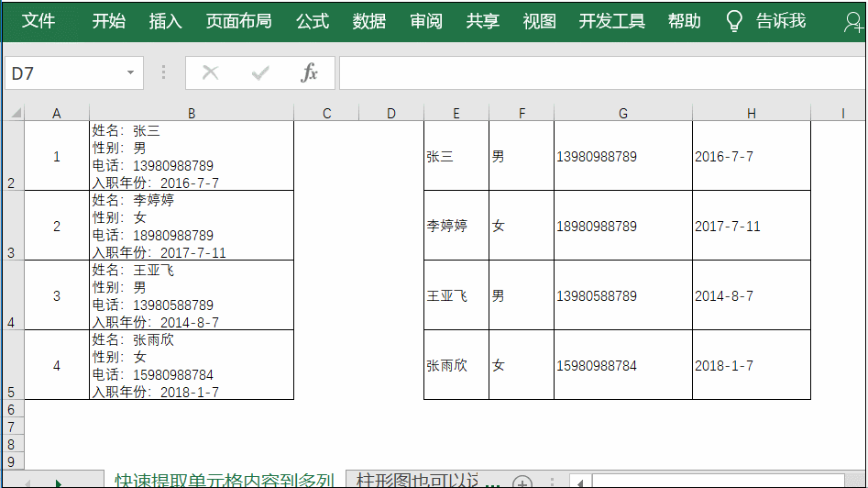Select the 开发工具 tab

point(612,21)
